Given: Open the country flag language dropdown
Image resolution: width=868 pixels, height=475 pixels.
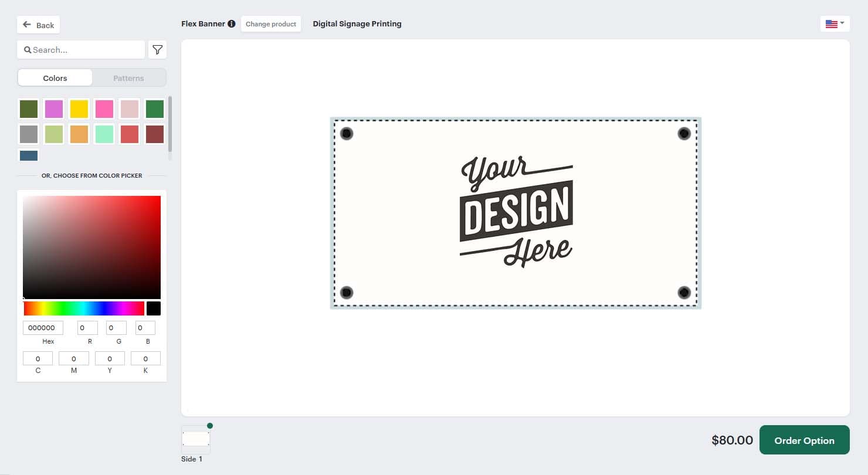Looking at the screenshot, I should [834, 23].
